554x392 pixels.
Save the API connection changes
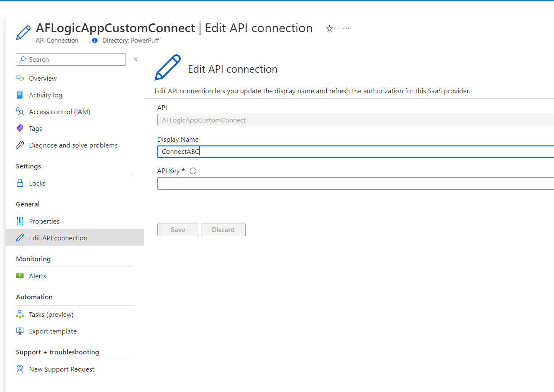pos(178,229)
